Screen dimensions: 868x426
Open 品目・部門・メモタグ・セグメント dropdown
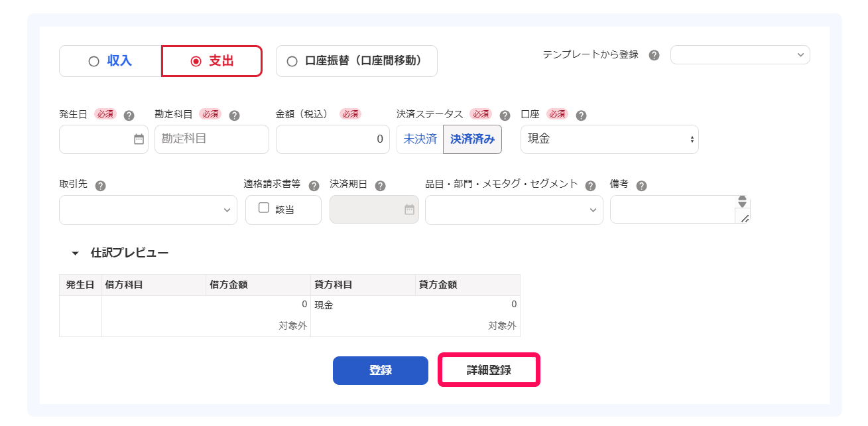coord(514,210)
